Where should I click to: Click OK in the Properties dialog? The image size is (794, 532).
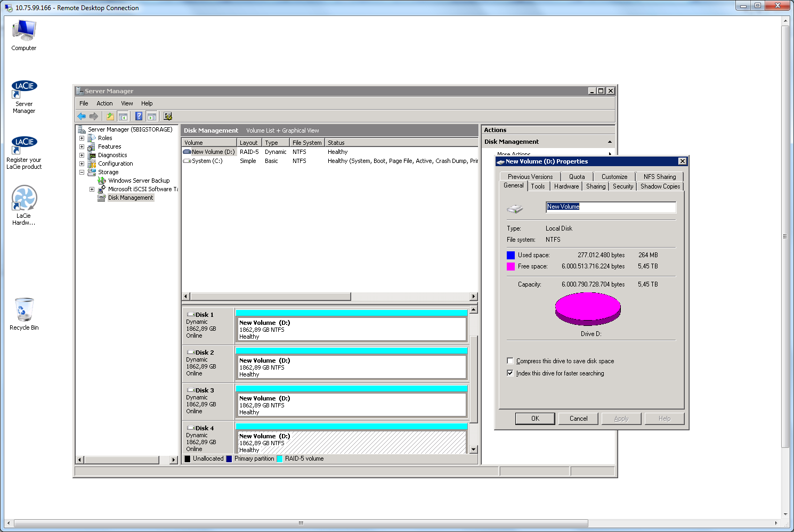[535, 419]
